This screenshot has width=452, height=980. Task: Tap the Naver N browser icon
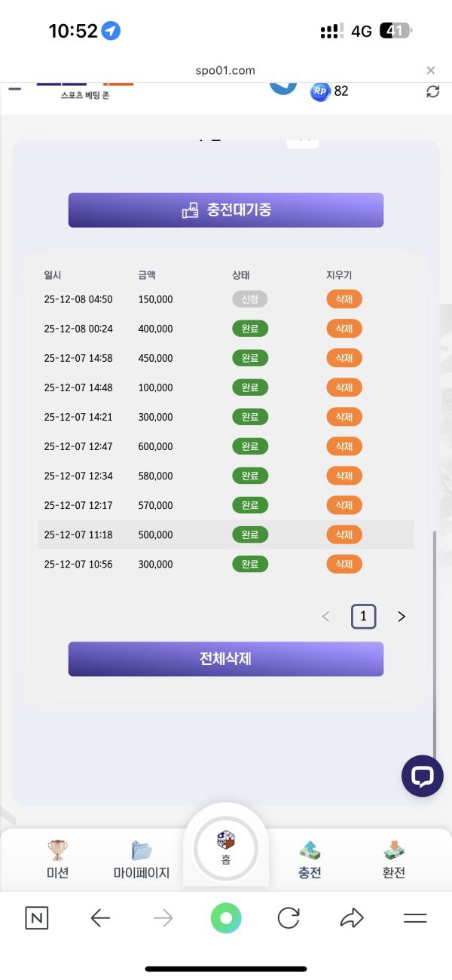pos(36,917)
